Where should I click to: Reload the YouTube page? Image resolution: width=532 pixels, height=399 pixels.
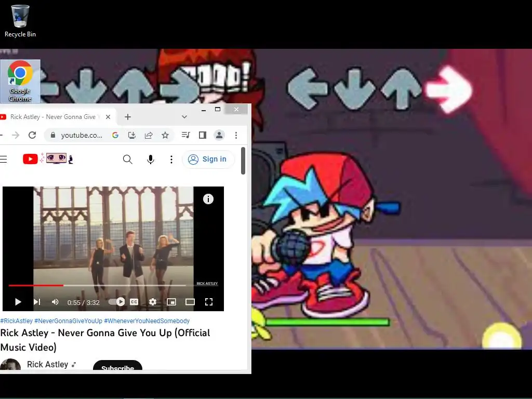pos(32,136)
